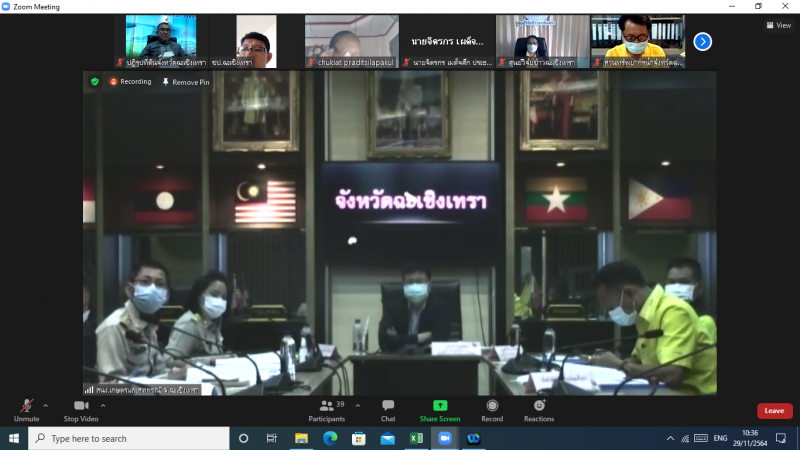Click network status tray icon

coord(685,438)
